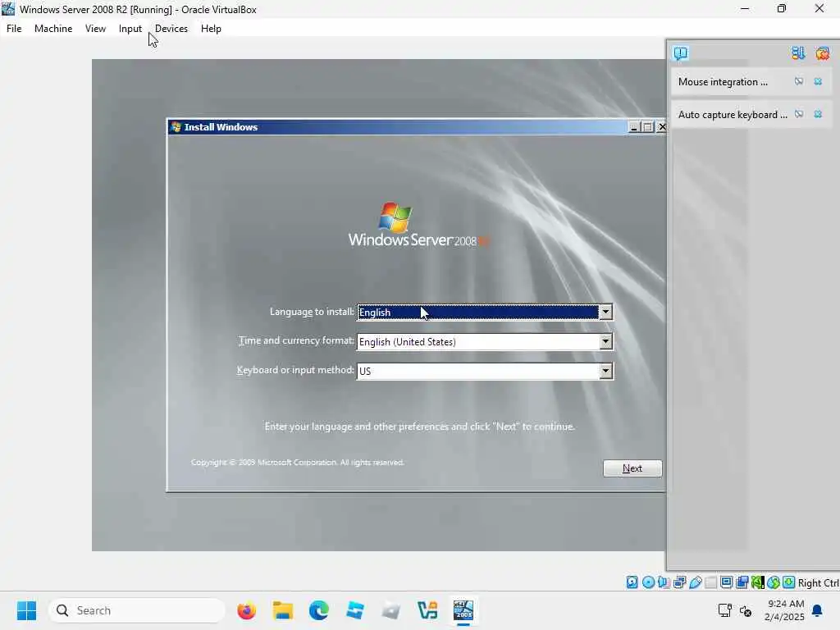Click the Right Ctrl host key label
Image resolution: width=840 pixels, height=630 pixels.
(818, 583)
